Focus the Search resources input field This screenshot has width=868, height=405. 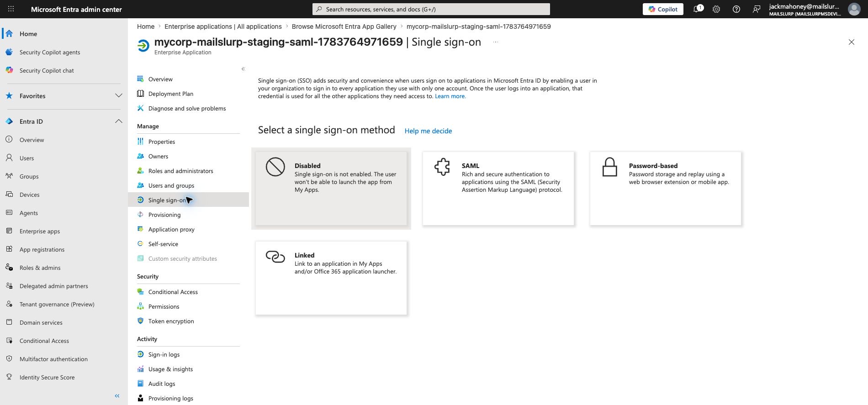point(431,9)
